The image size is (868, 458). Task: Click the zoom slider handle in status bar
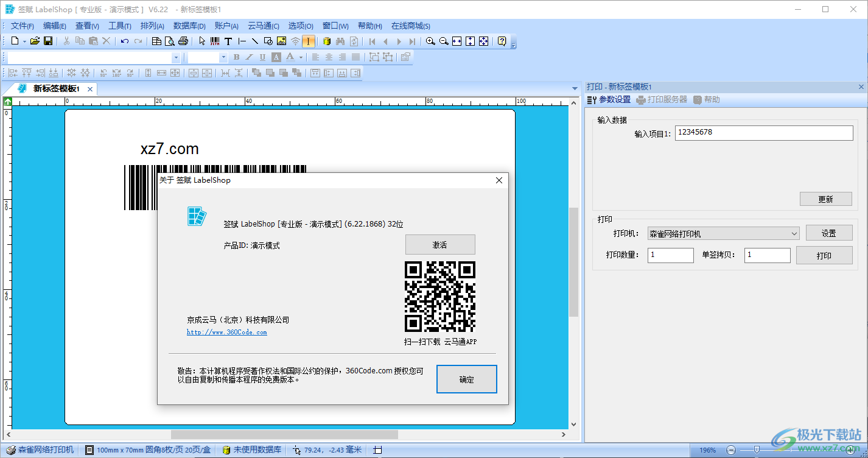(x=757, y=449)
